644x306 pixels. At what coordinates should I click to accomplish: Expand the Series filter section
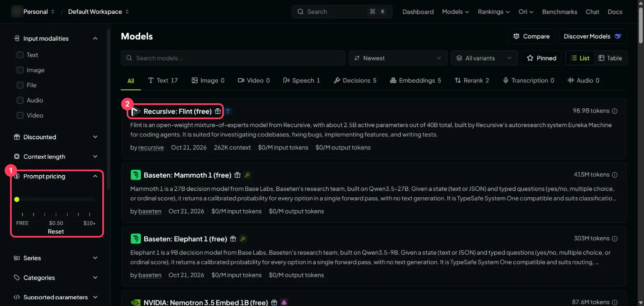(56, 258)
